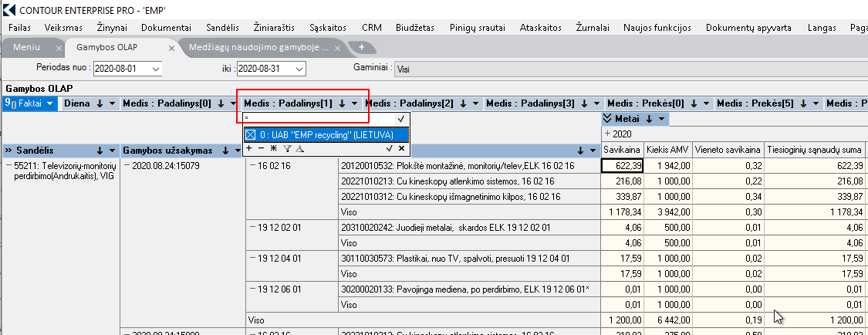The height and width of the screenshot is (335, 868).
Task: Click the Gaminiai field showing Visi
Action: pos(632,69)
